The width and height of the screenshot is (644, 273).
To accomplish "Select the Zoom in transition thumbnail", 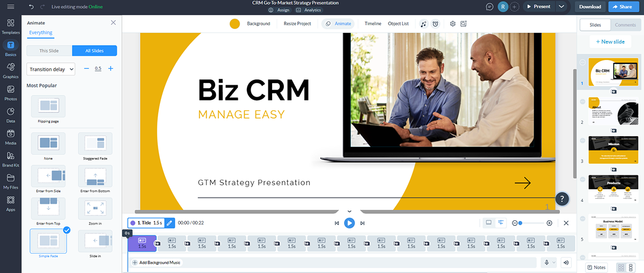I will pos(94,210).
